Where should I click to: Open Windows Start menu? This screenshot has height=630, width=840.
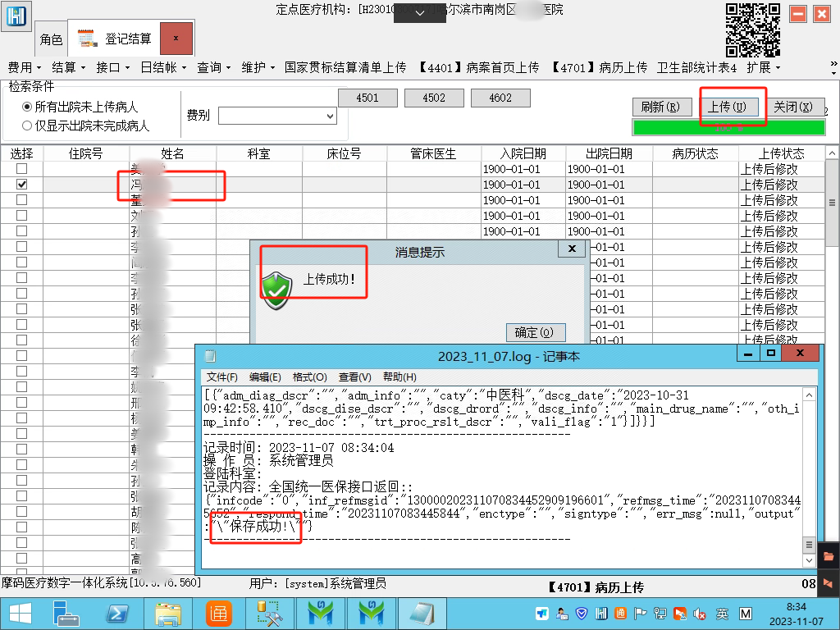tap(20, 613)
